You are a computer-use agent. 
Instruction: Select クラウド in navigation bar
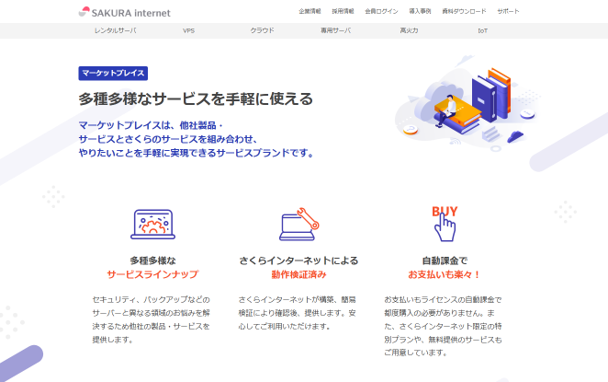click(262, 31)
